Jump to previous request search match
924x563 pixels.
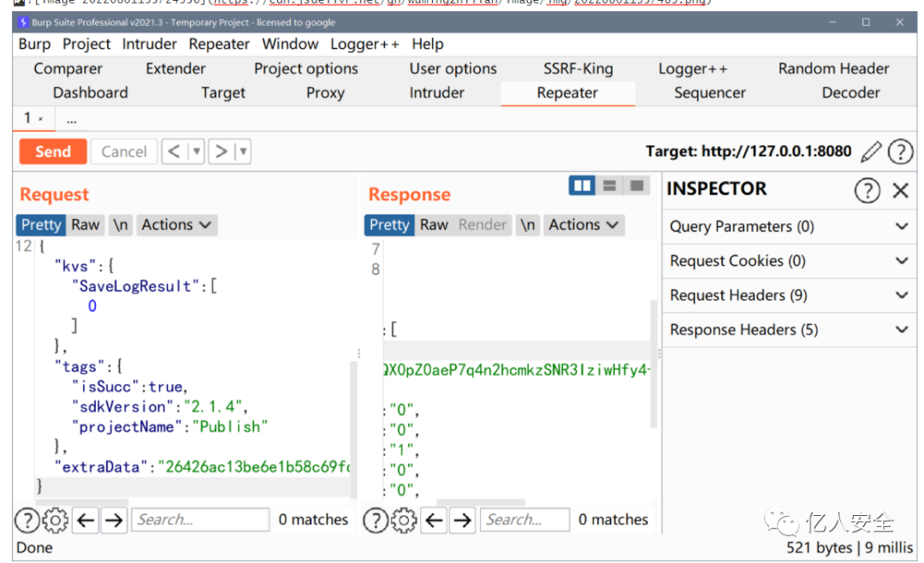(x=86, y=520)
